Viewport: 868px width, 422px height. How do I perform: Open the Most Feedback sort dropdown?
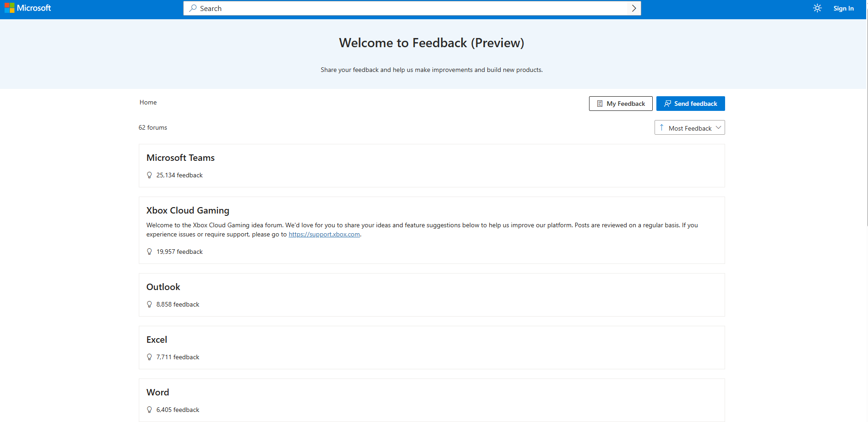point(689,127)
